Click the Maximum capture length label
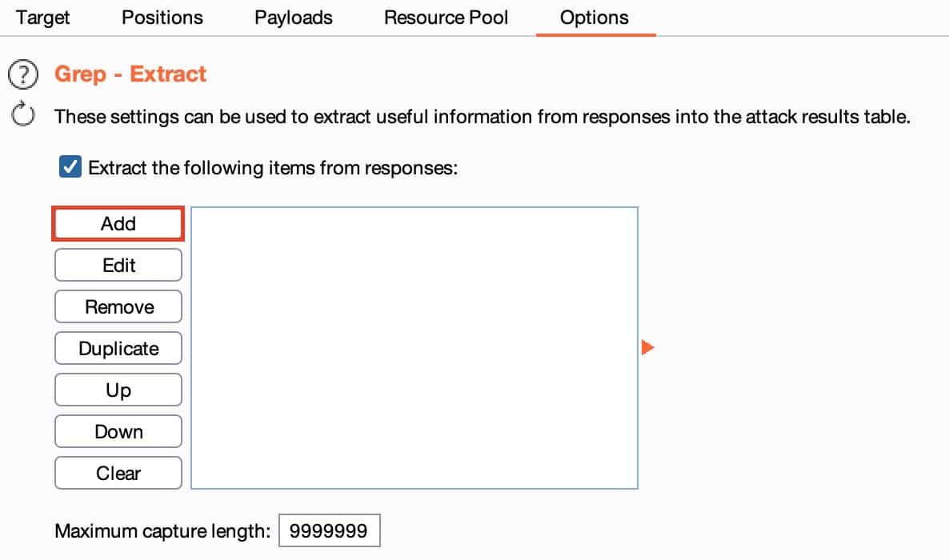The width and height of the screenshot is (949, 560). coord(163,531)
